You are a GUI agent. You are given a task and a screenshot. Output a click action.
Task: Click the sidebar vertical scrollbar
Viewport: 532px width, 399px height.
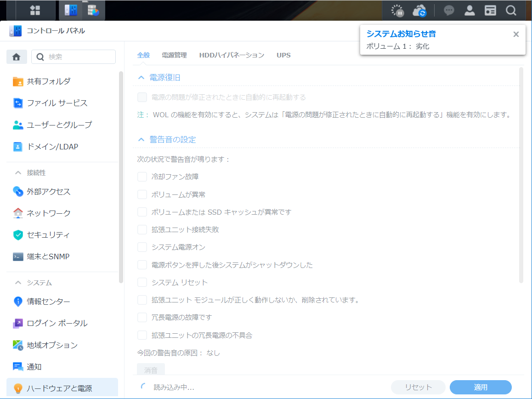coord(121,177)
